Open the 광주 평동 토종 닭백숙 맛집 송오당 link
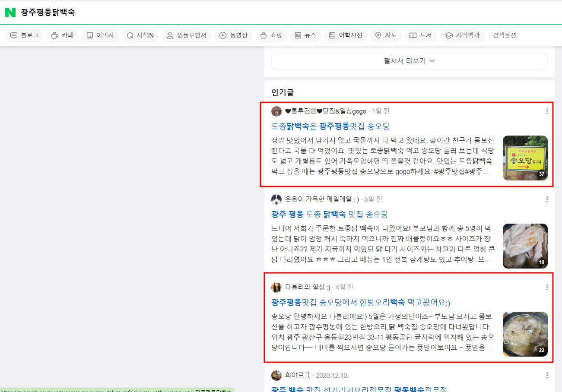Image resolution: width=562 pixels, height=392 pixels. click(330, 214)
